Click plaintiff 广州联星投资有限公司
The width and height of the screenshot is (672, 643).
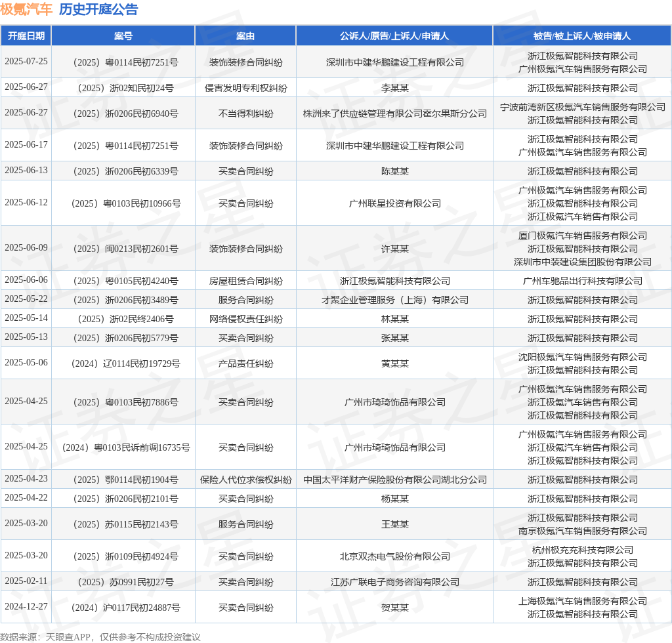(394, 203)
